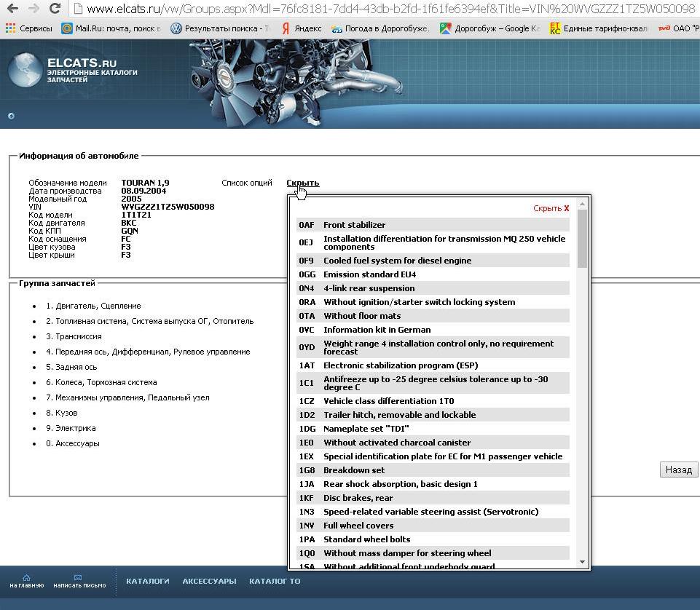Viewport: 700px width, 610px height.
Task: Click the gearbox code GQN
Action: (x=130, y=231)
